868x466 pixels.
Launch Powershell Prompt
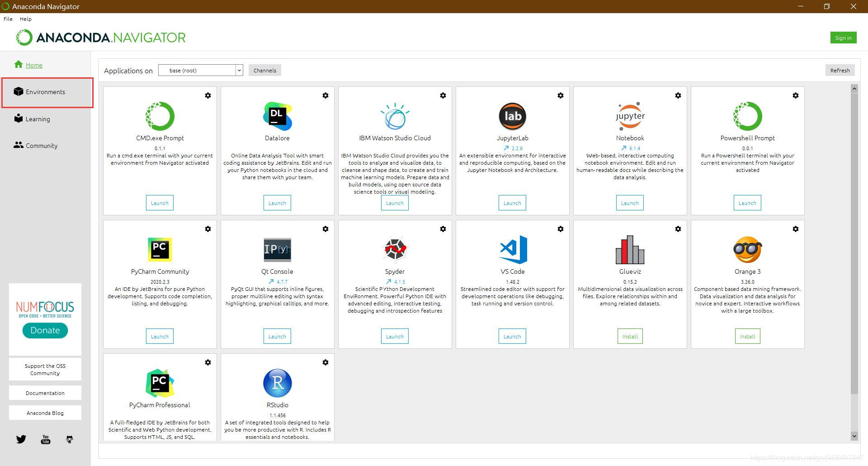click(x=747, y=203)
